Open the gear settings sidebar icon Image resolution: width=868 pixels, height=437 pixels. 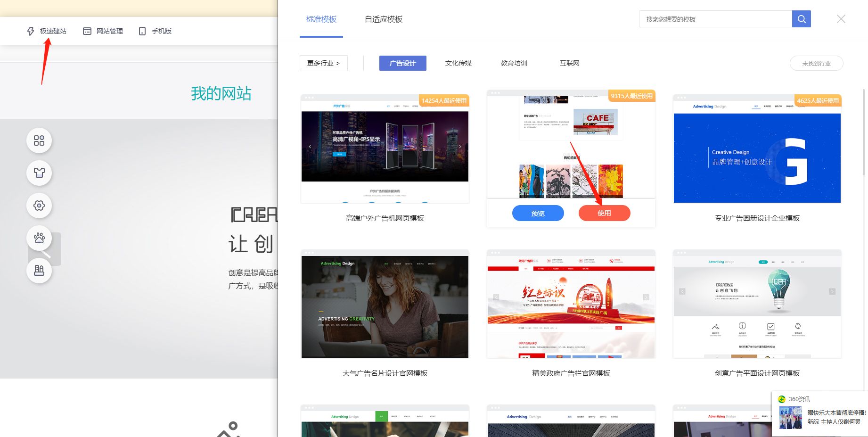tap(39, 206)
